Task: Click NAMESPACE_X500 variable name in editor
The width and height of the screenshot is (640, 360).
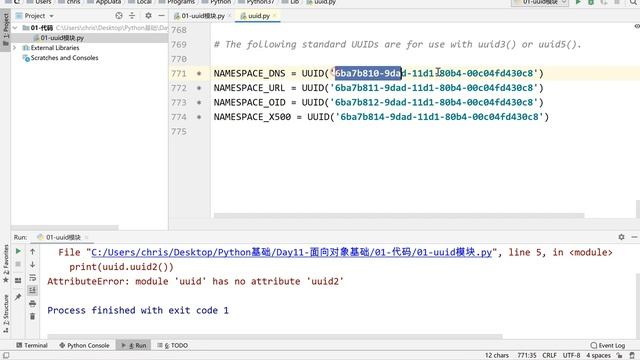Action: click(252, 117)
